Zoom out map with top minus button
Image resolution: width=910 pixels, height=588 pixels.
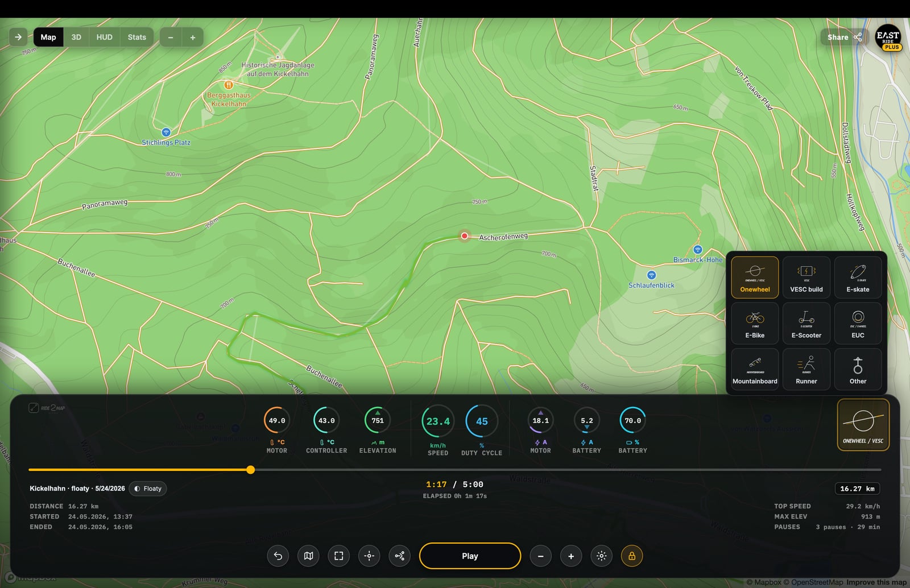170,38
